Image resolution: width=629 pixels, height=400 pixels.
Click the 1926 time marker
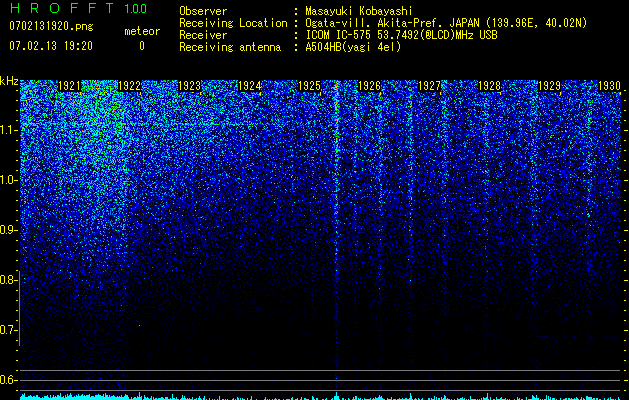[x=369, y=86]
